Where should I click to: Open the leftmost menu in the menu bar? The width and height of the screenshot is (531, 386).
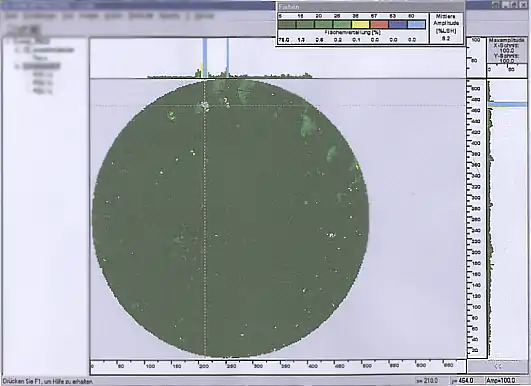coord(11,16)
